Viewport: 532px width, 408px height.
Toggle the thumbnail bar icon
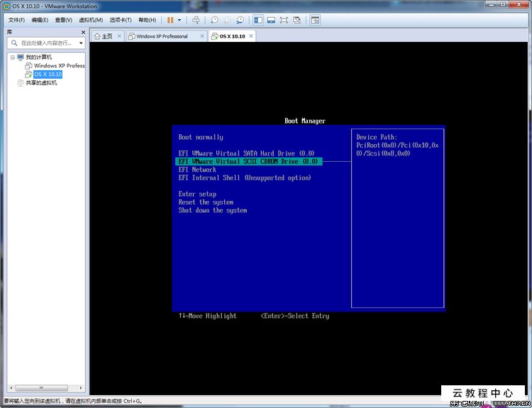pyautogui.click(x=271, y=20)
